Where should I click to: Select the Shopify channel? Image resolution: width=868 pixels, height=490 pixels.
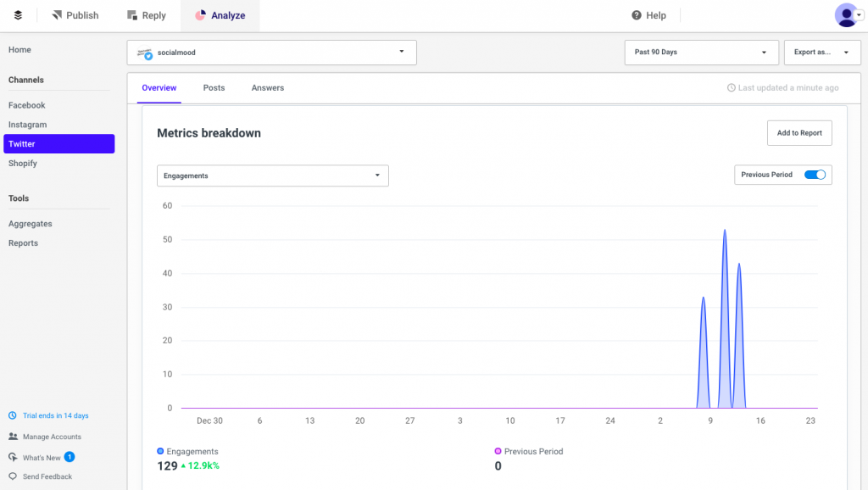point(23,164)
